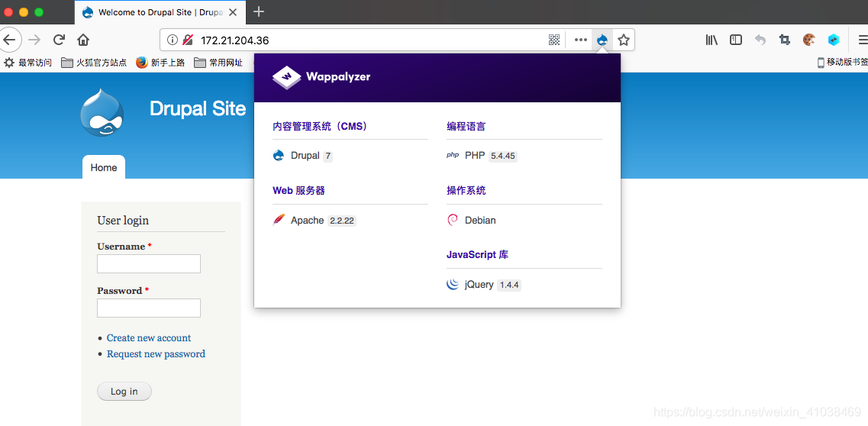Open a new tab with plus button
Image resolution: width=868 pixels, height=426 pixels.
(x=259, y=11)
